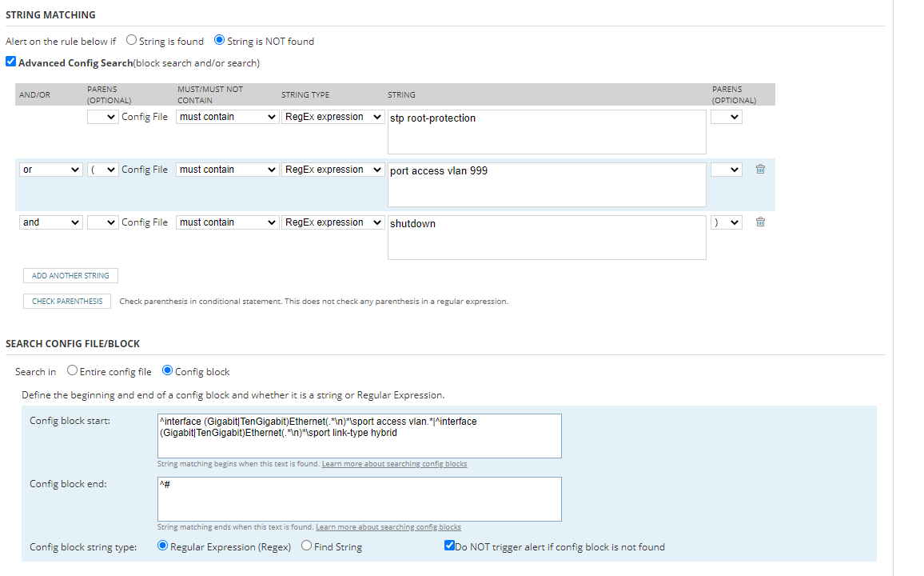Select 'String is found' radio button
The image size is (924, 576).
point(131,40)
